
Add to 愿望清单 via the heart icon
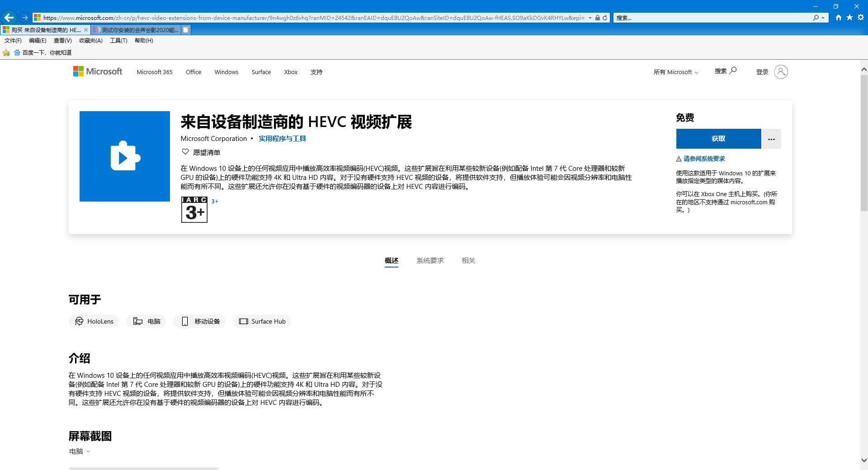coord(185,152)
